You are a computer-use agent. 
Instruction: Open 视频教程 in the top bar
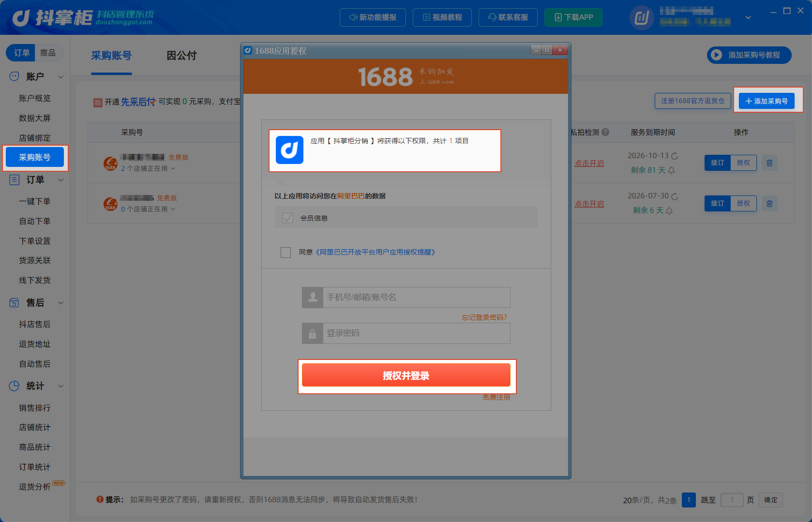coord(442,17)
